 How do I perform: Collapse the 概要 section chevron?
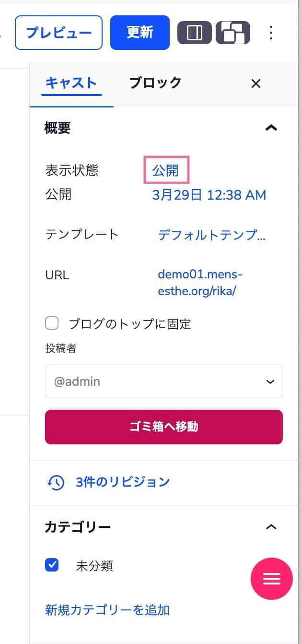[271, 128]
